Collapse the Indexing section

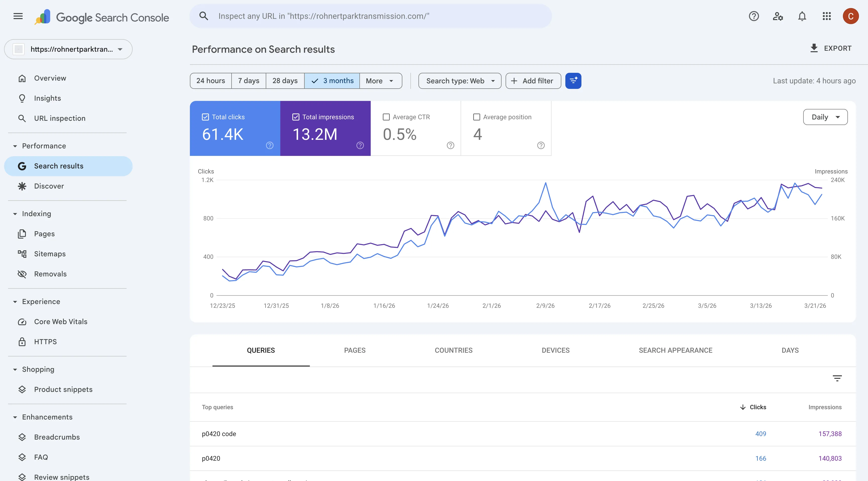point(15,214)
